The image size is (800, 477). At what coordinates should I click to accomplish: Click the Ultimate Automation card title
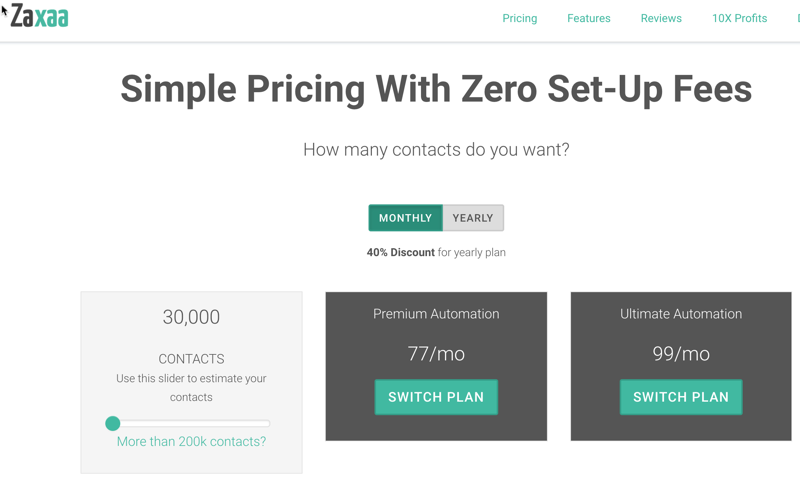point(681,314)
